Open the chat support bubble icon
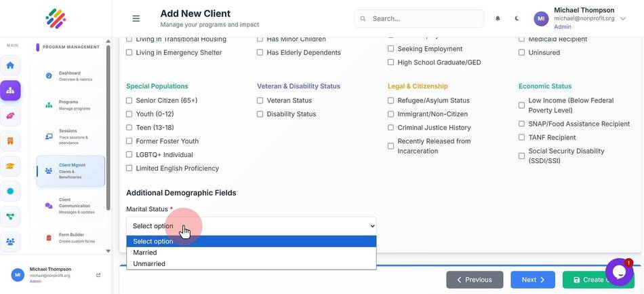Viewport: 644px width, 294px height. 619,272
